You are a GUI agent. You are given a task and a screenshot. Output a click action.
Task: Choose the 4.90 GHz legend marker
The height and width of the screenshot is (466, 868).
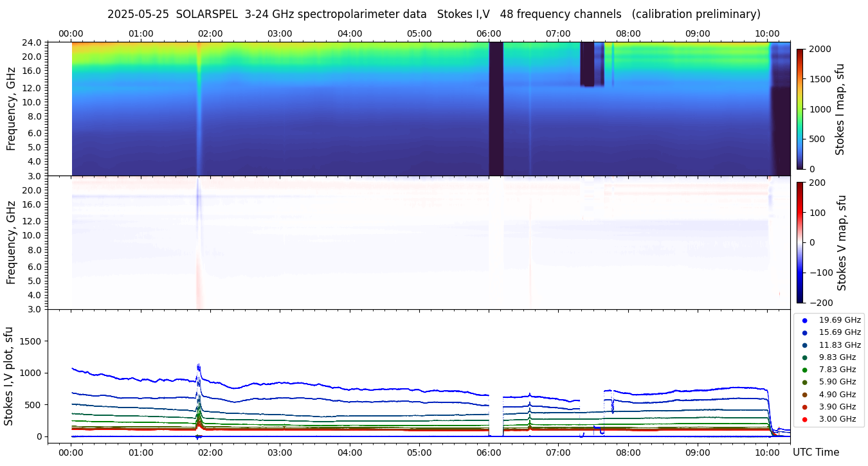[804, 395]
